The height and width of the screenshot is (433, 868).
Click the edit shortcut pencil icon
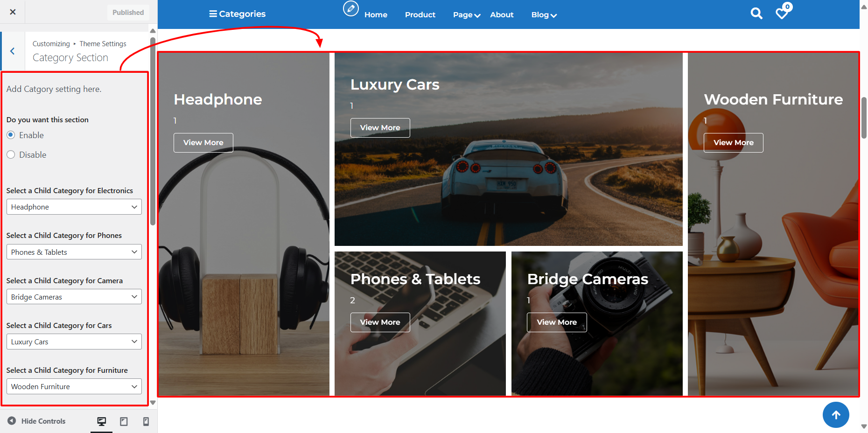pyautogui.click(x=351, y=8)
